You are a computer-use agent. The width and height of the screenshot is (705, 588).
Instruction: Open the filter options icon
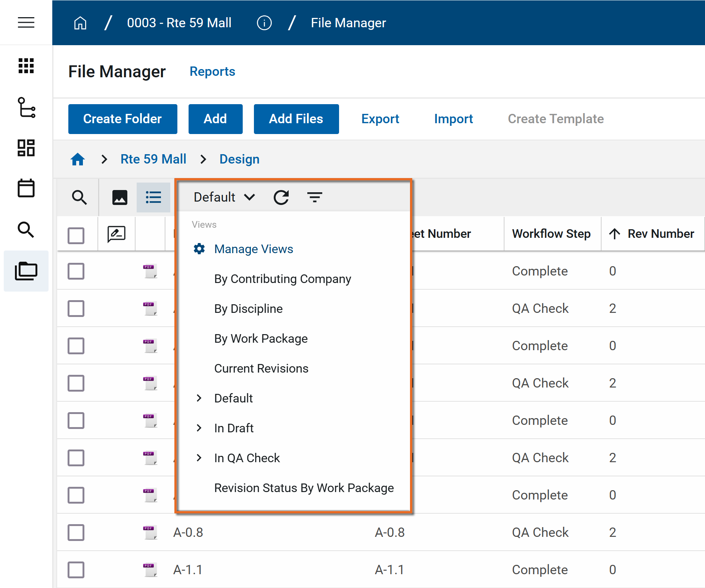[314, 197]
